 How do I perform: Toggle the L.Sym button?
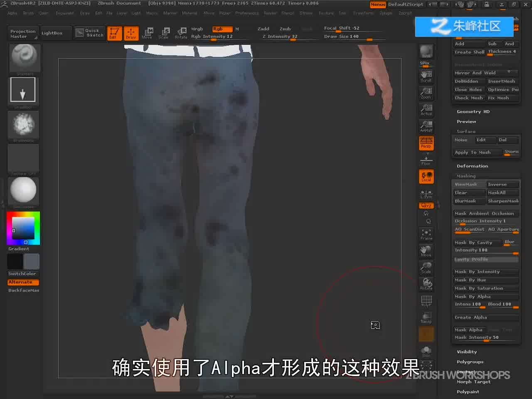(x=426, y=194)
